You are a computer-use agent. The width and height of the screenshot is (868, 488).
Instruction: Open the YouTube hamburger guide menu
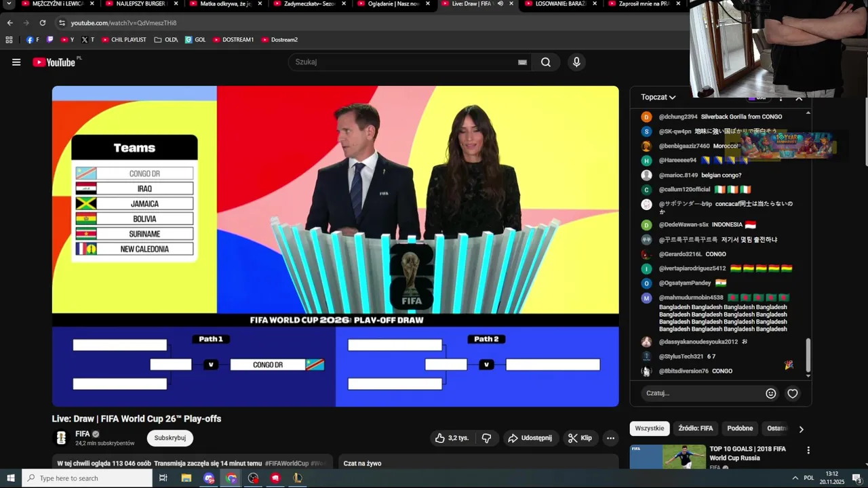(16, 62)
